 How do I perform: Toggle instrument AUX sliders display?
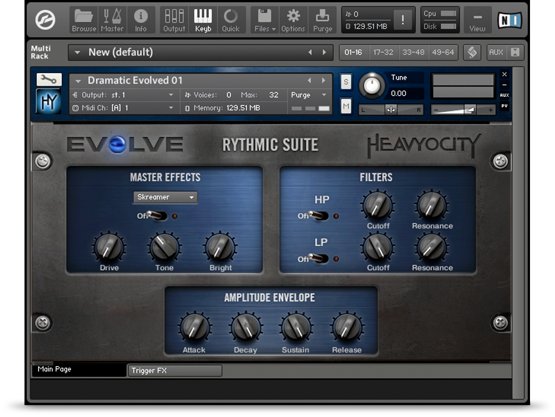click(505, 96)
